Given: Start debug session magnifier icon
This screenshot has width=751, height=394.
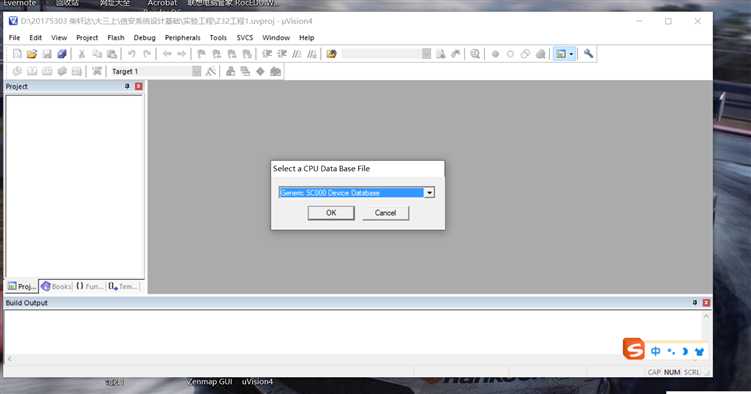Looking at the screenshot, I should [x=475, y=54].
